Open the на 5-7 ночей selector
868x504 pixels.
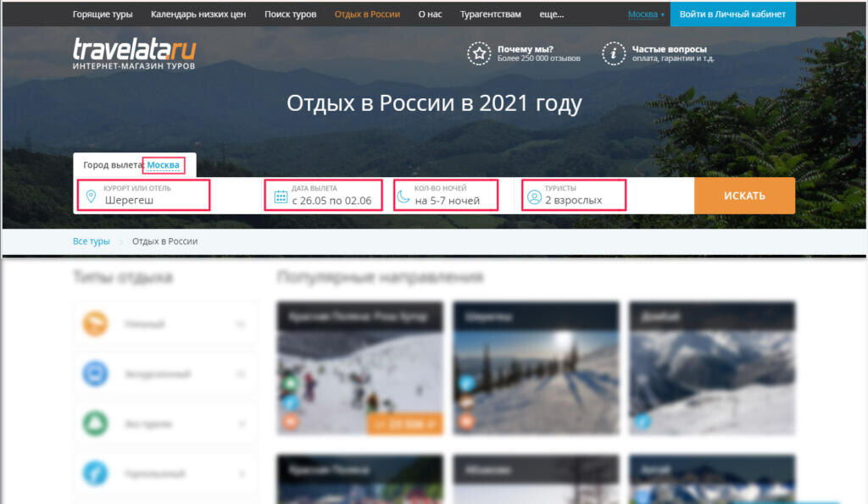point(446,195)
